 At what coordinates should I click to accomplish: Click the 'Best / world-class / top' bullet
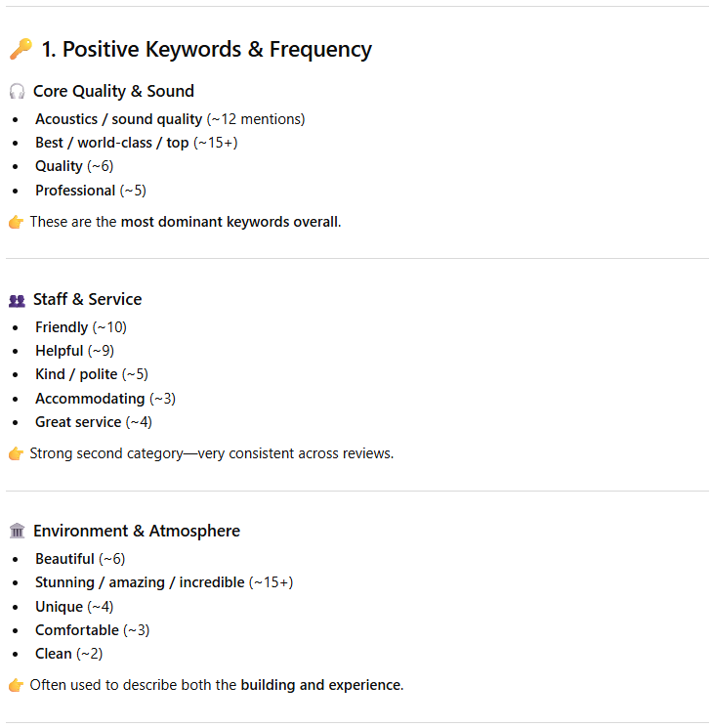[x=111, y=143]
